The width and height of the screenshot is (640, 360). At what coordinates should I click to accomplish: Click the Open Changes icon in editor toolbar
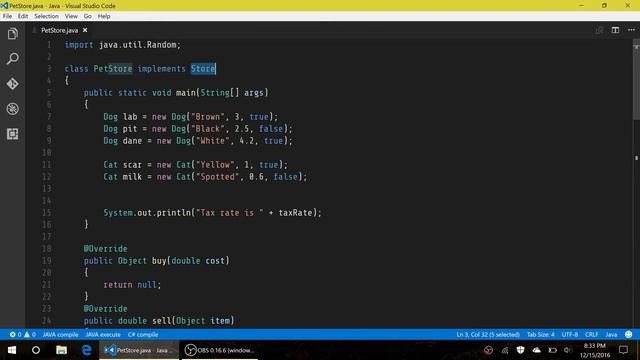pyautogui.click(x=599, y=30)
